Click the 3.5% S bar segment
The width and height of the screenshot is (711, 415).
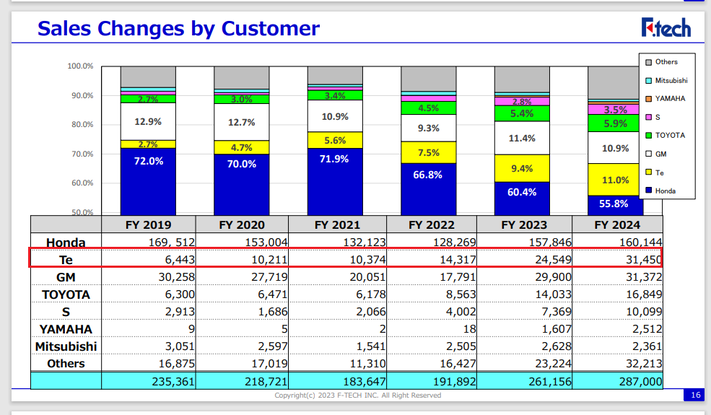click(615, 109)
